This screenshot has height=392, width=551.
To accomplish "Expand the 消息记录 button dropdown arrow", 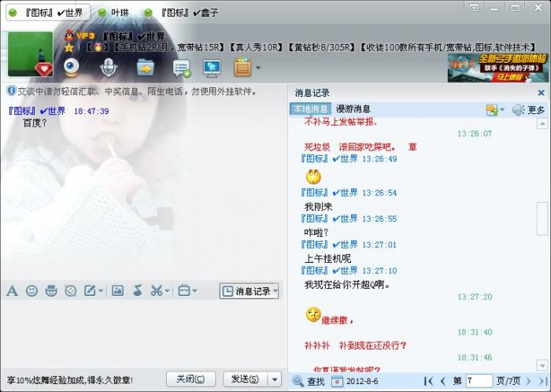I will 275,291.
